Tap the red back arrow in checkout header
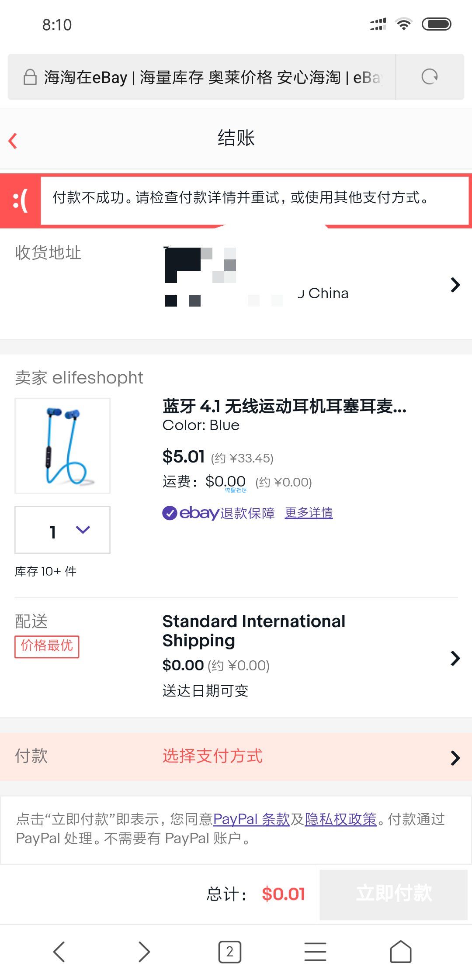The width and height of the screenshot is (472, 980). tap(13, 141)
